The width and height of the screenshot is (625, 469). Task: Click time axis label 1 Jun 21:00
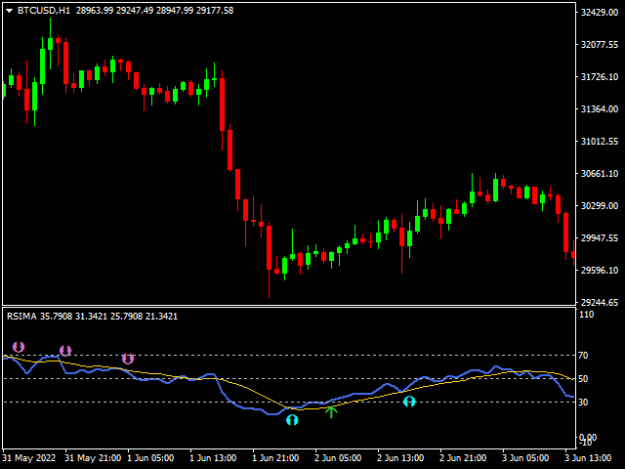point(275,458)
